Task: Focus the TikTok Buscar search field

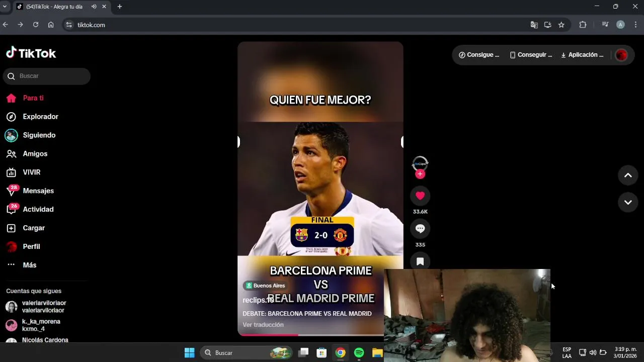Action: point(47,76)
